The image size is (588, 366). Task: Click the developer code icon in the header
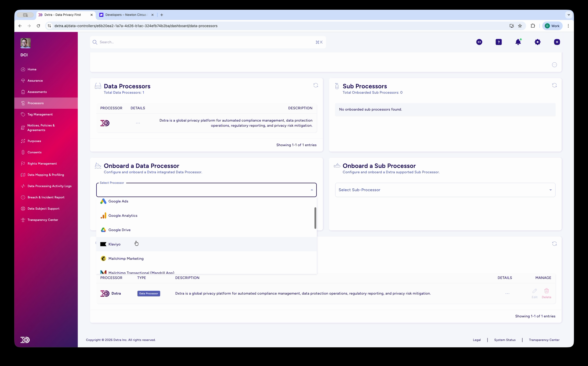tap(479, 42)
